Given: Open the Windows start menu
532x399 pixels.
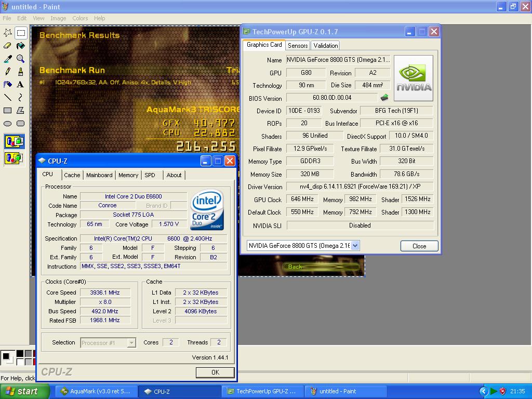Looking at the screenshot, I should tap(24, 391).
